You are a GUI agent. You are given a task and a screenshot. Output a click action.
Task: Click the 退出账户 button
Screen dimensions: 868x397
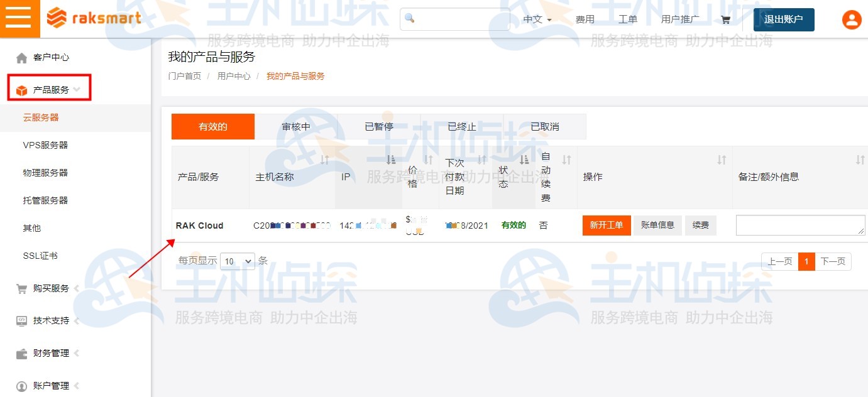(x=783, y=19)
